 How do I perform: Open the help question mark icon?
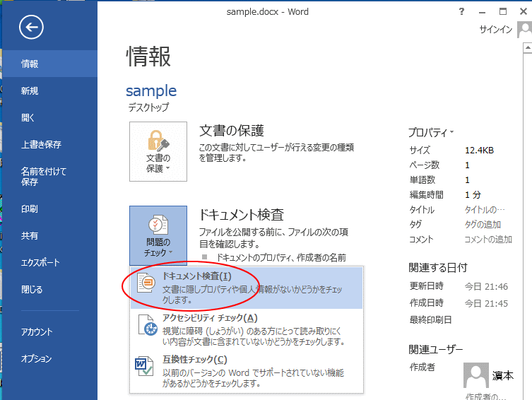461,11
